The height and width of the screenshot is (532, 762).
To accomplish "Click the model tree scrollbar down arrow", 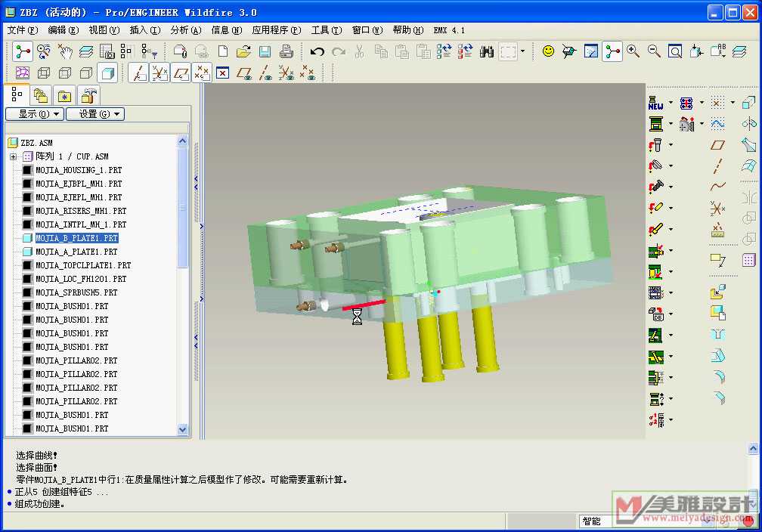I will point(183,429).
